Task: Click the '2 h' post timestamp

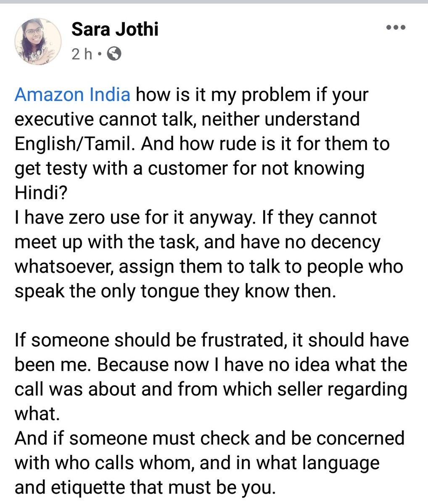Action: (x=82, y=54)
